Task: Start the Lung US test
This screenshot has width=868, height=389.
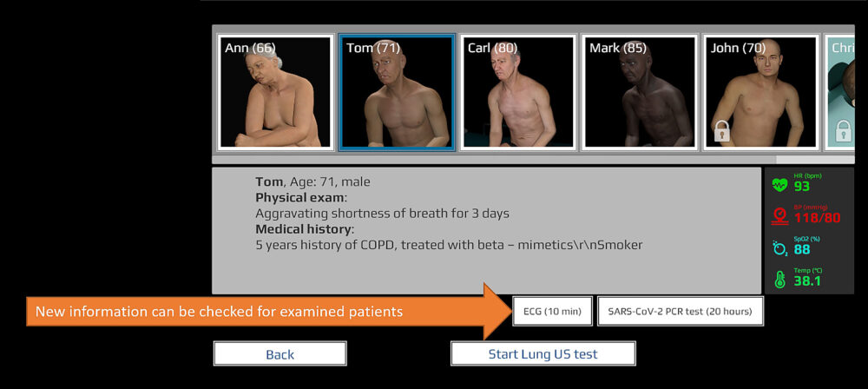Action: point(542,353)
